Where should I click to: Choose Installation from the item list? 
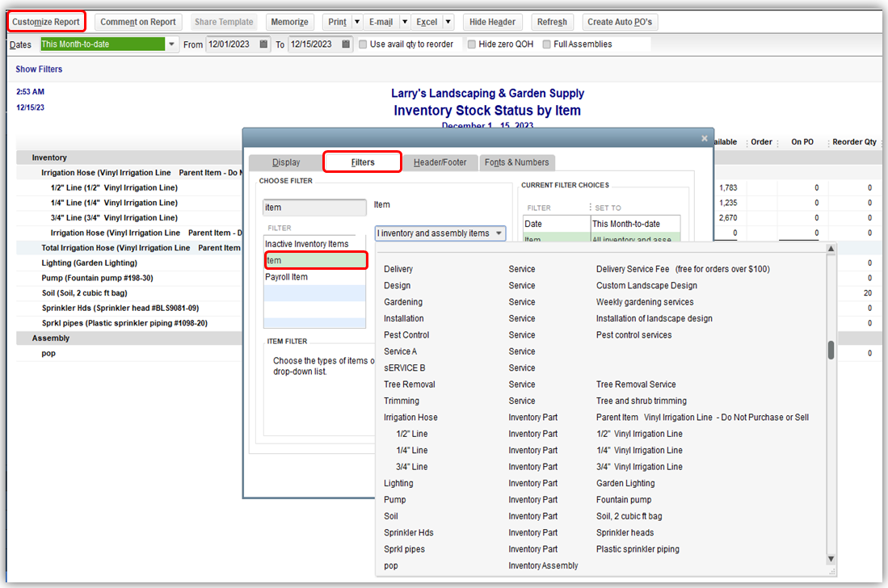click(x=600, y=318)
